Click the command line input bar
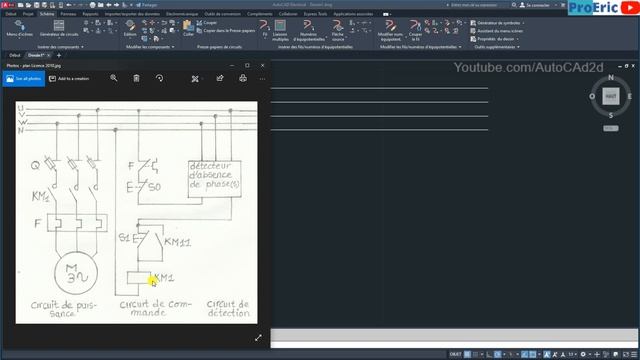The image size is (640, 360). tap(454, 344)
